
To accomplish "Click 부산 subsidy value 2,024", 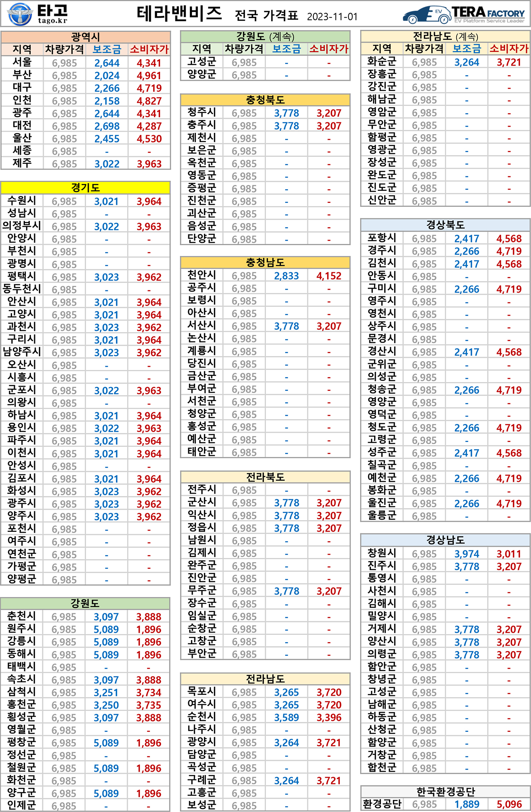I will 107,76.
